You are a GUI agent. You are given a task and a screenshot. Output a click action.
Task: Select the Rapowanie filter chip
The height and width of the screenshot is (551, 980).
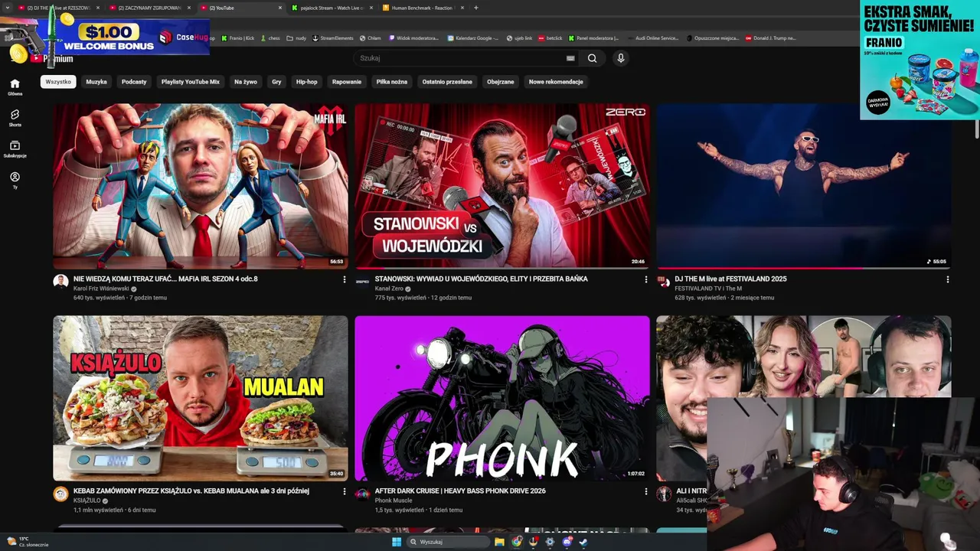tap(347, 82)
